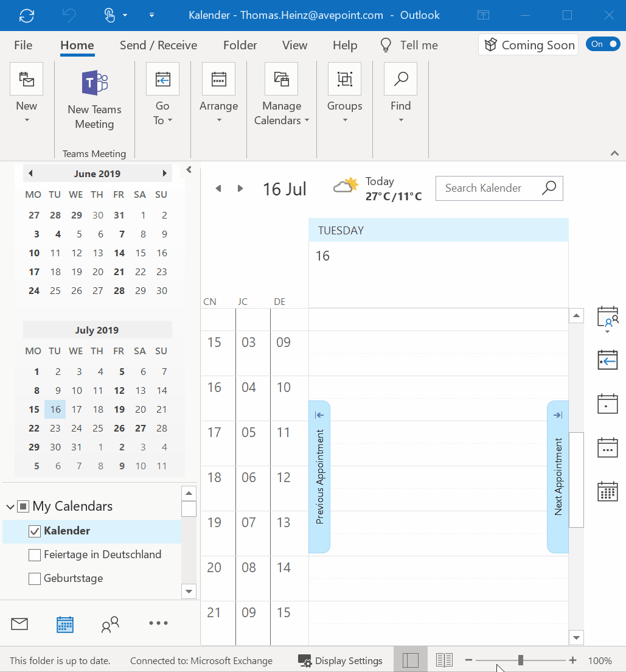
Task: Go back one day in calendar view
Action: coord(218,189)
